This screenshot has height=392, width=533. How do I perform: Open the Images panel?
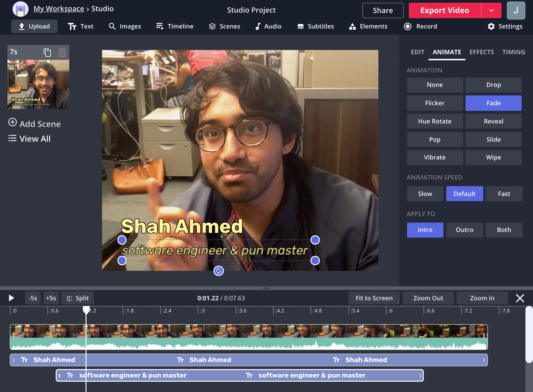click(x=125, y=26)
